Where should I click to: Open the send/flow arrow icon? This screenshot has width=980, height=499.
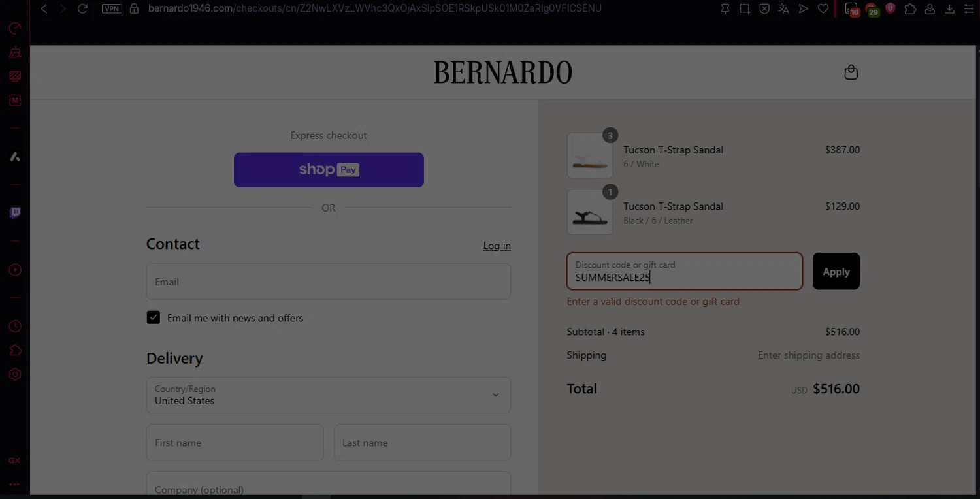[x=804, y=8]
